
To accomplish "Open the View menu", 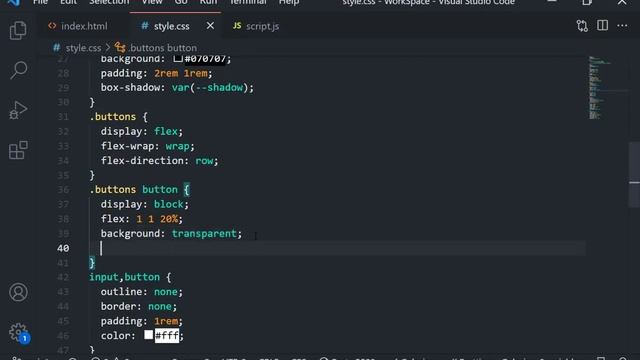I will tap(152, 2).
